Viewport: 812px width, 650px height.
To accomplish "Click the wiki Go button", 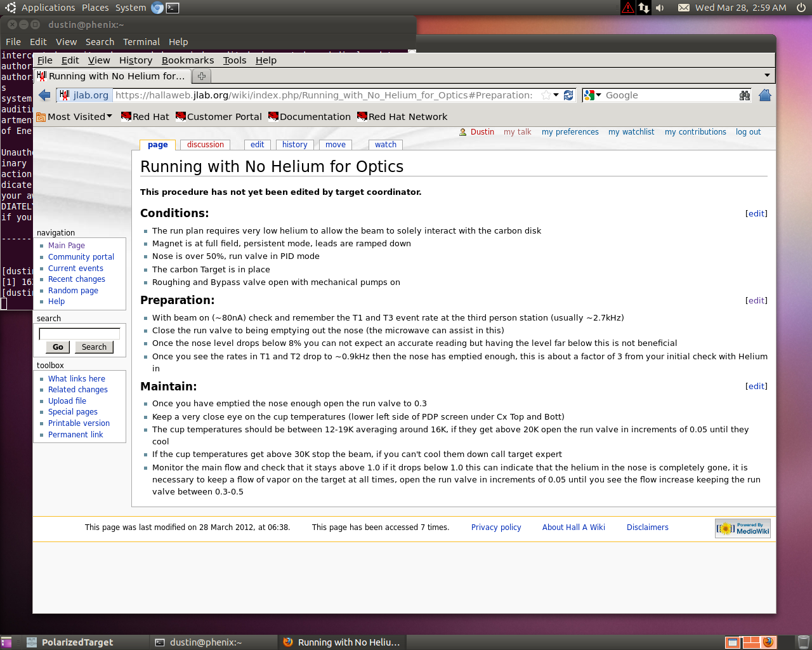I will 58,347.
